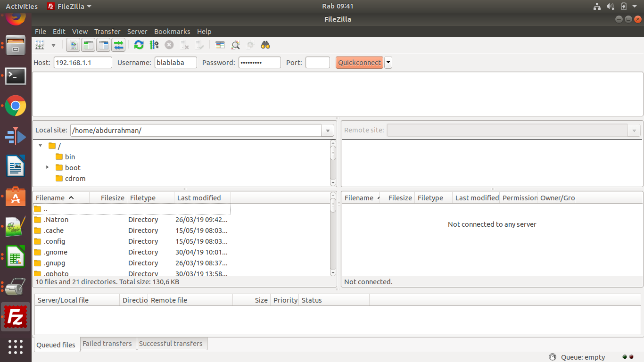The image size is (644, 362).
Task: Click the volume icon in top bar
Action: 611,6
